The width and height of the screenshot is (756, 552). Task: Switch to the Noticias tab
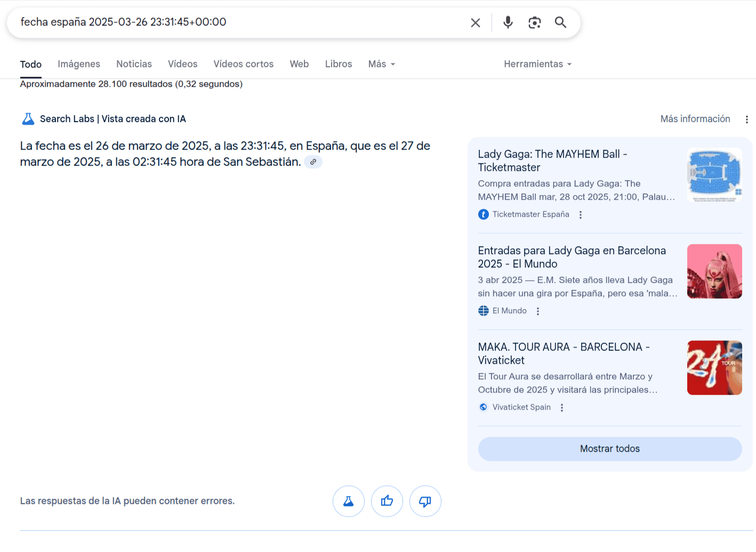pyautogui.click(x=134, y=64)
